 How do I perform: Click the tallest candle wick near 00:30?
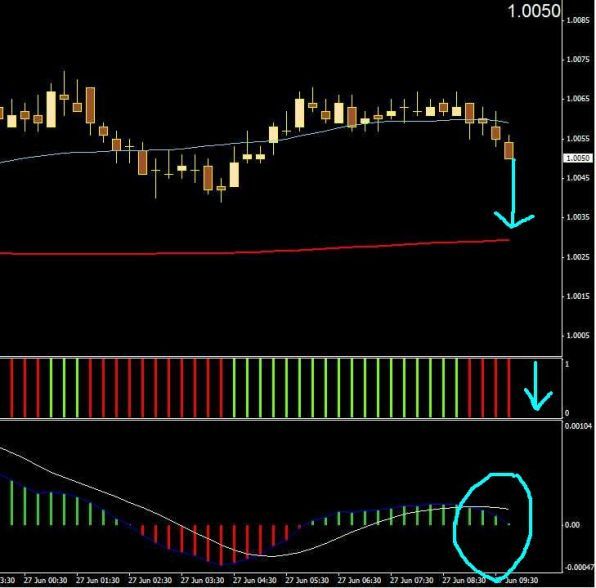(64, 93)
